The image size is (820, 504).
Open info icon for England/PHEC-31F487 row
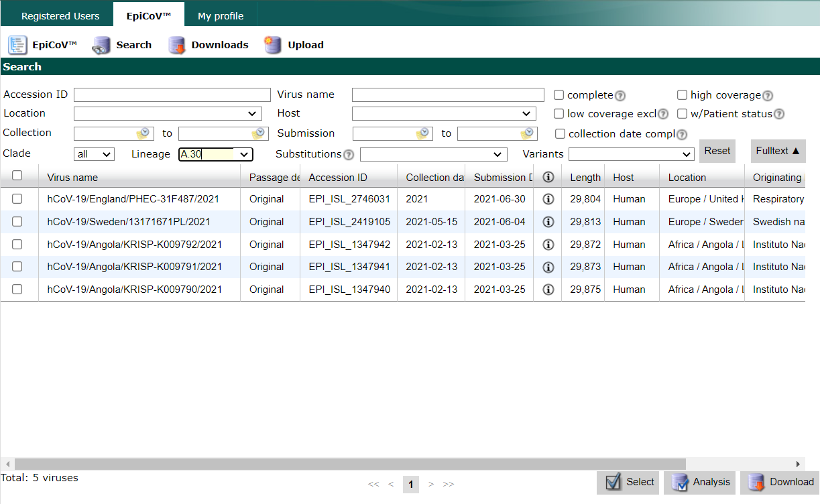click(x=548, y=199)
